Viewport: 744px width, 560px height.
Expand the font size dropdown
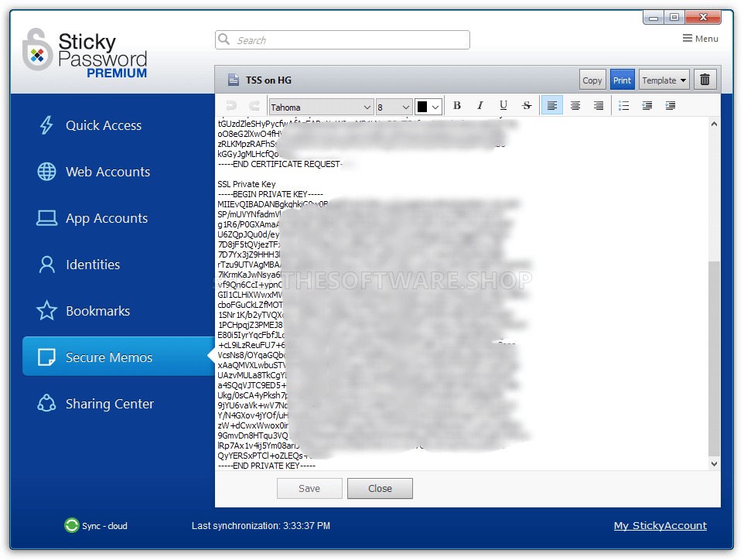(406, 108)
